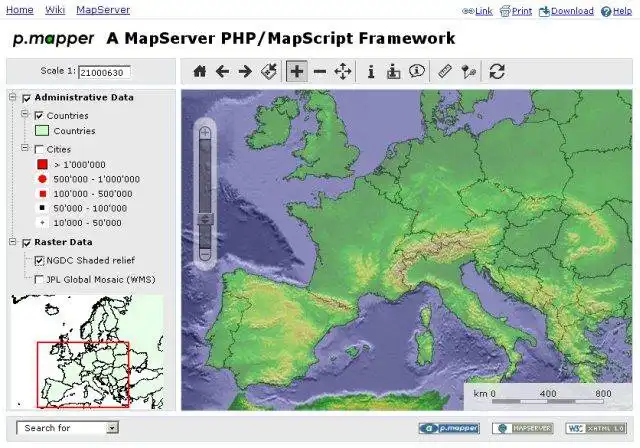Viewport: 640px width, 448px height.
Task: Open the Wiki link
Action: click(x=55, y=9)
